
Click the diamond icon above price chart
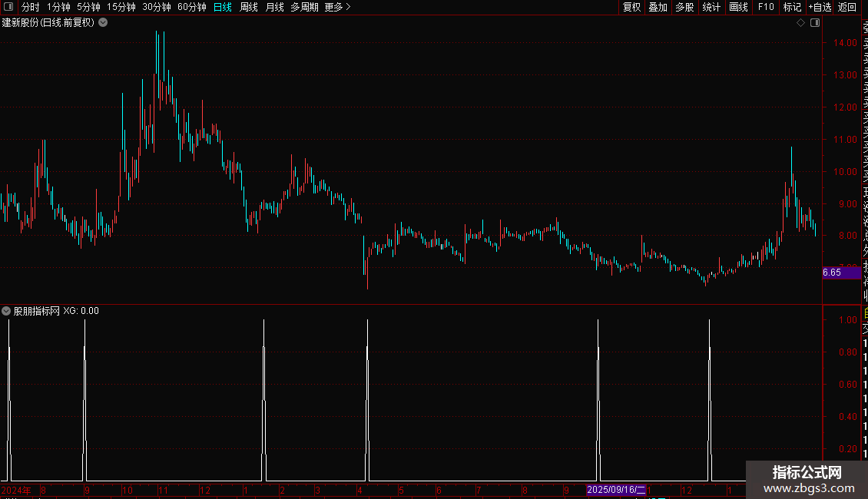tap(800, 23)
